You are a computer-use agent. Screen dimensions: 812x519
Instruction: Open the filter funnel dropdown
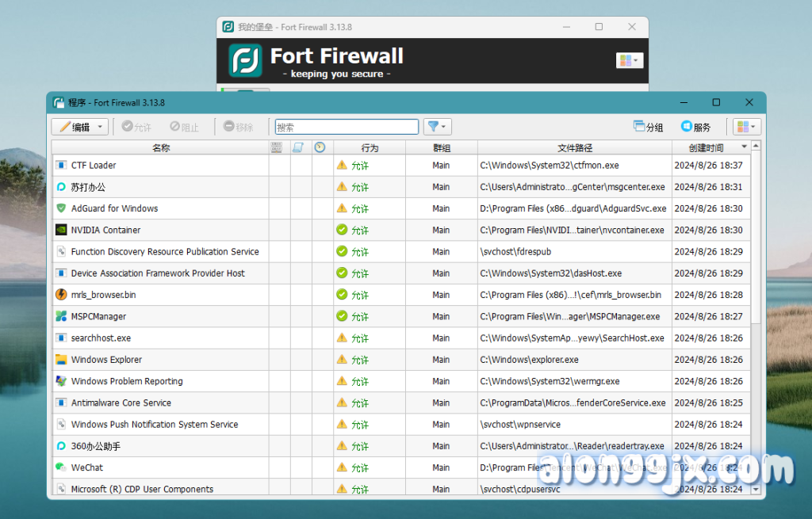(x=437, y=127)
